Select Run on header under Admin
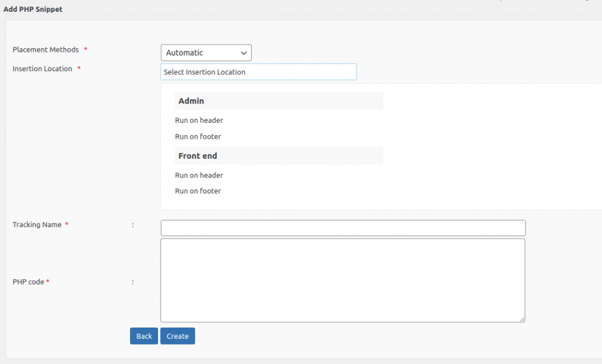Viewport: 602px width, 364px height. click(x=199, y=120)
